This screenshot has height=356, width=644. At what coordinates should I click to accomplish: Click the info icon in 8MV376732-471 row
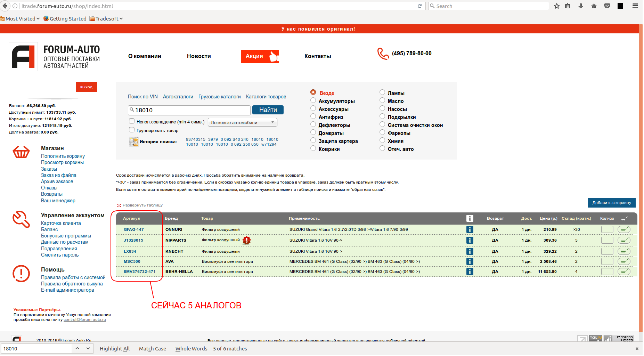(x=470, y=272)
